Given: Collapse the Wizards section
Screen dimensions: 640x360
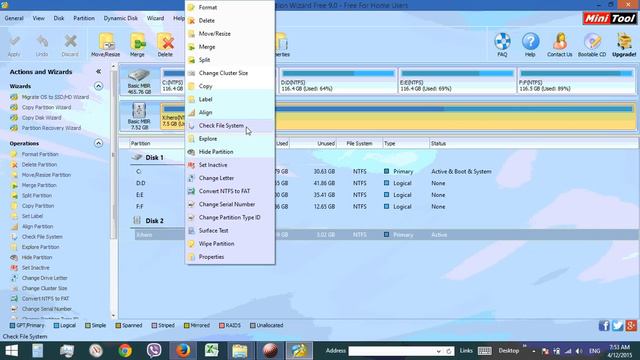Looking at the screenshot, I should pyautogui.click(x=98, y=86).
